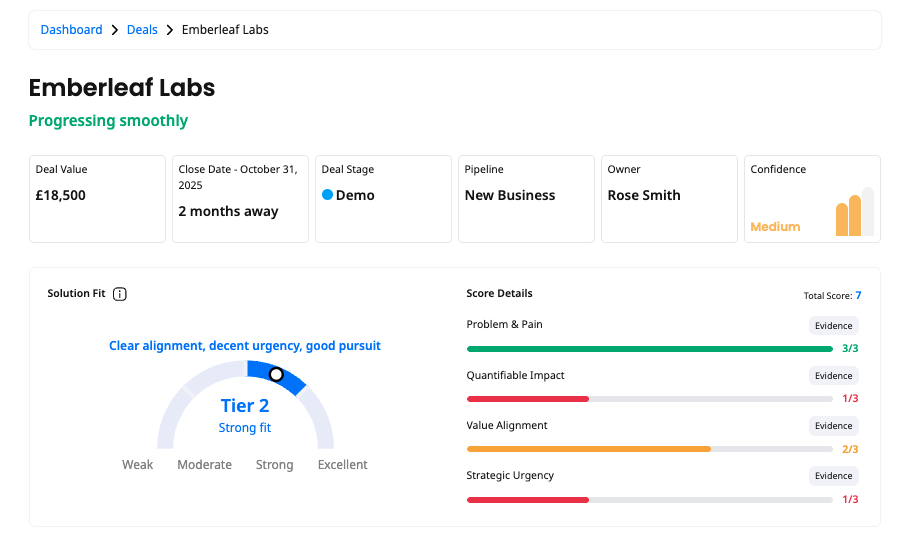Click the Tier 2 gauge label

pyautogui.click(x=245, y=406)
